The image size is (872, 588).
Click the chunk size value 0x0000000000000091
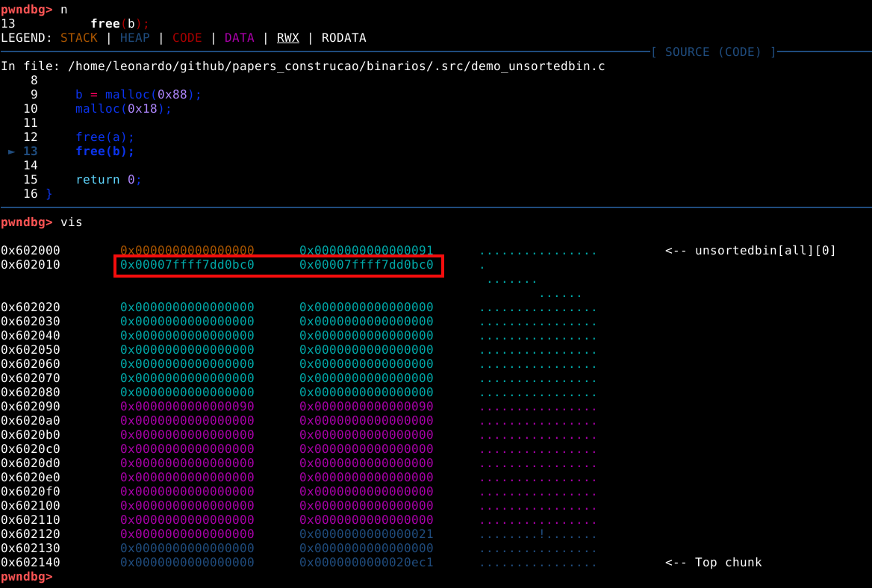[x=366, y=251]
